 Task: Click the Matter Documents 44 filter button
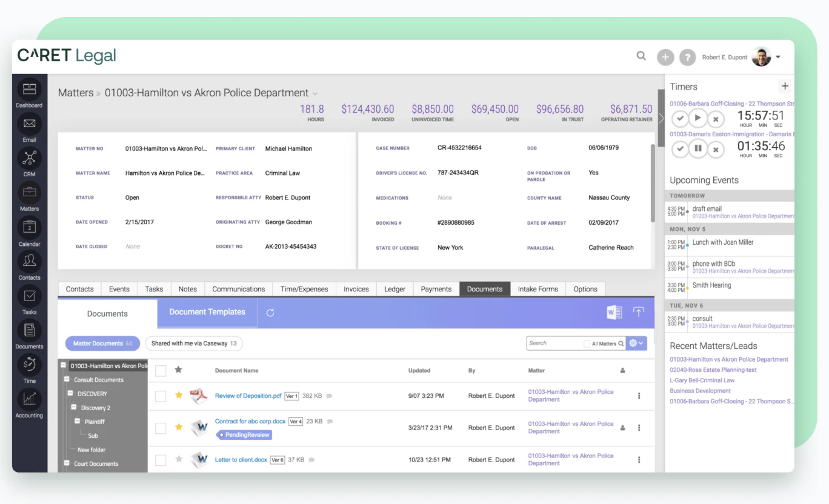tap(102, 343)
